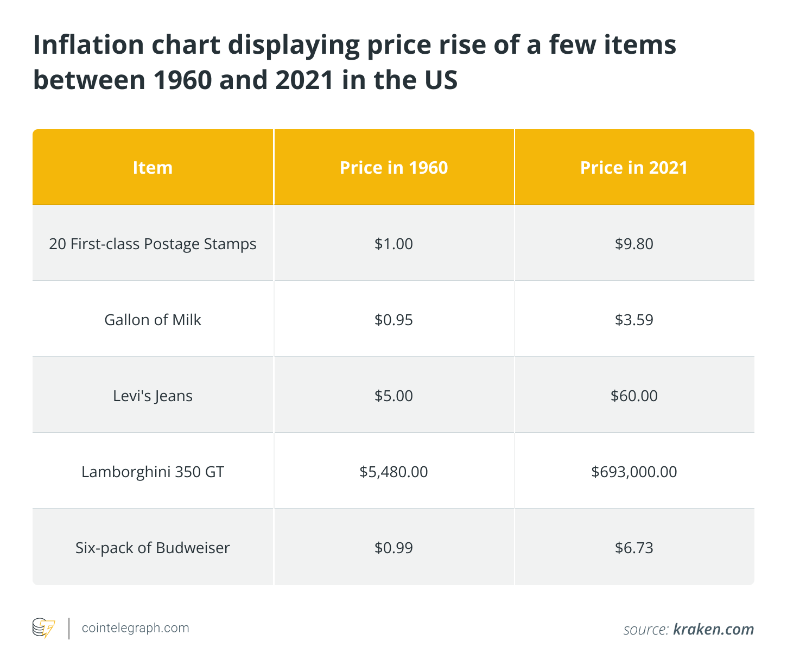Select the $6.73 Budweiser price
The image size is (787, 672).
pyautogui.click(x=634, y=548)
